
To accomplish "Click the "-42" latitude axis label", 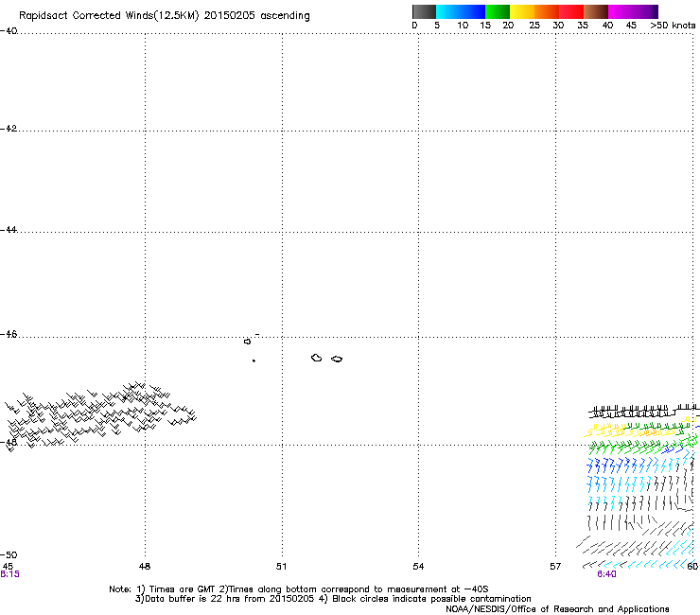I will click(x=9, y=128).
